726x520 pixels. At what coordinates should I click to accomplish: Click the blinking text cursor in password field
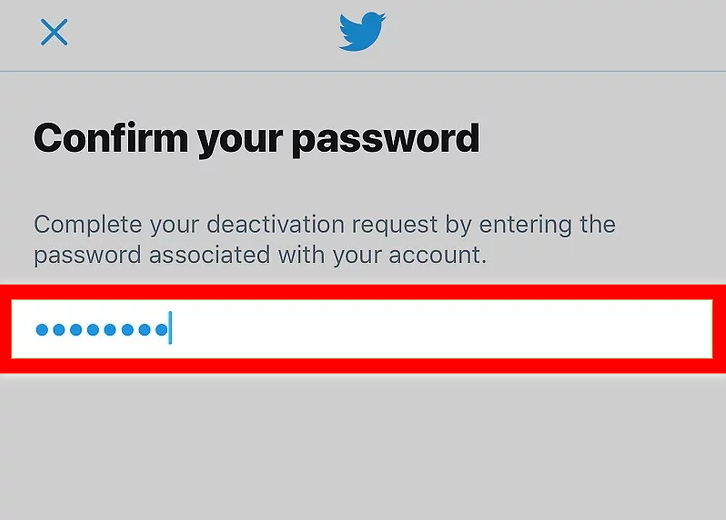(170, 328)
